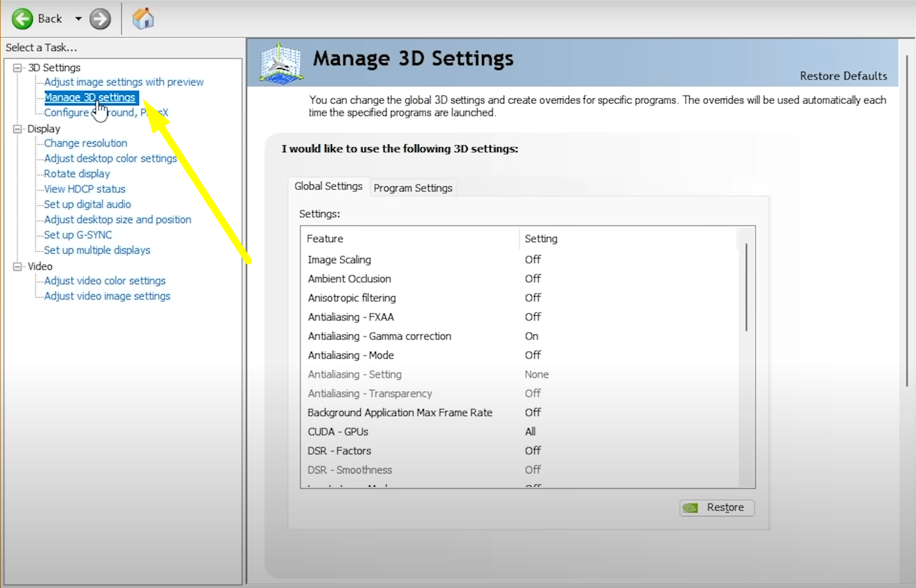
Task: Click the All value for CUDA - GPUs
Action: point(530,432)
